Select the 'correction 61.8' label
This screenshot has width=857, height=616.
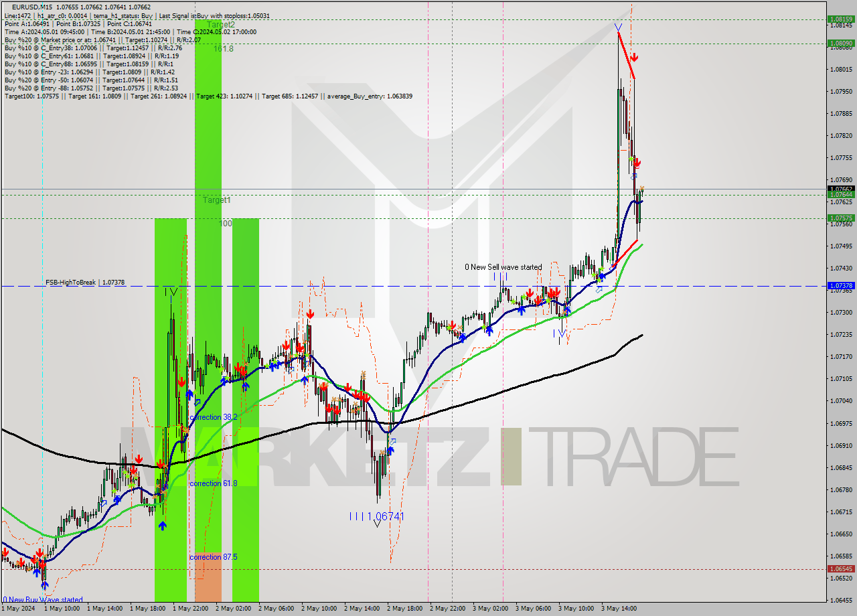point(214,483)
